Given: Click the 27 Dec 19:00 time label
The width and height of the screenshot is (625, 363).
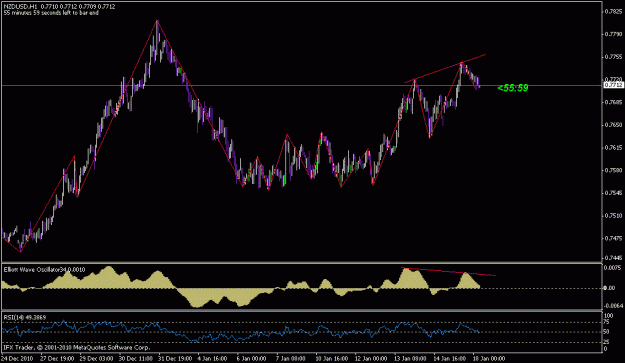Looking at the screenshot, I should coord(57,358).
